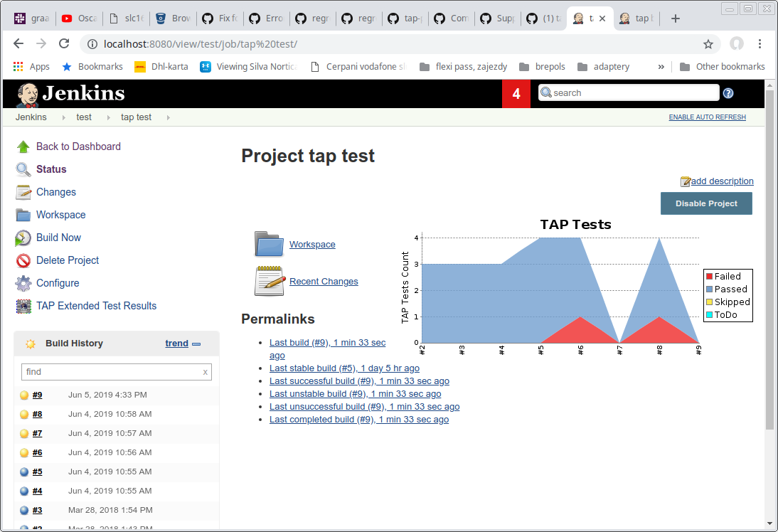
Task: Switch to the rightmost tap test browser tab
Action: (636, 18)
